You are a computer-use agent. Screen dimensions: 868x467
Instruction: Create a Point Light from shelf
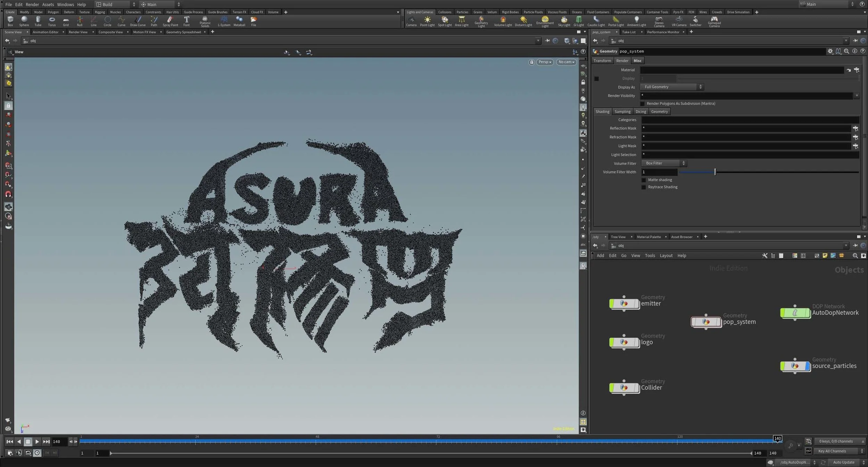click(x=427, y=21)
